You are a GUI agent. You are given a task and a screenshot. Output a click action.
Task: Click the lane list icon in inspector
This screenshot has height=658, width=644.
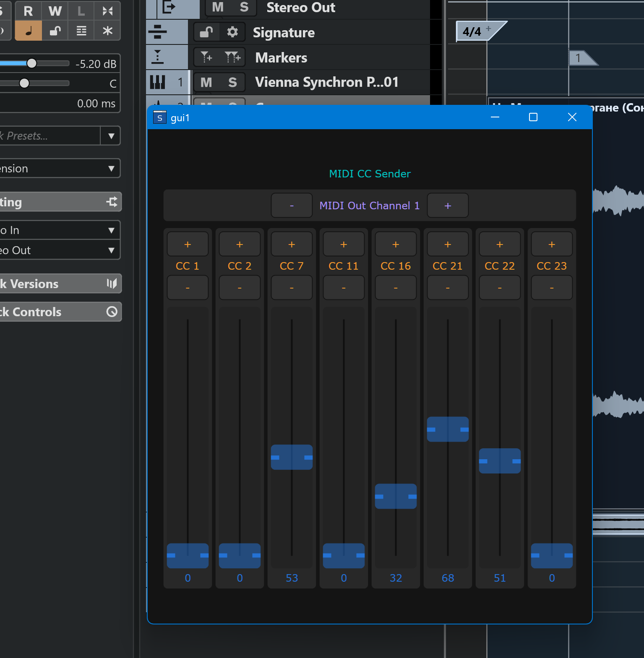coord(81,31)
